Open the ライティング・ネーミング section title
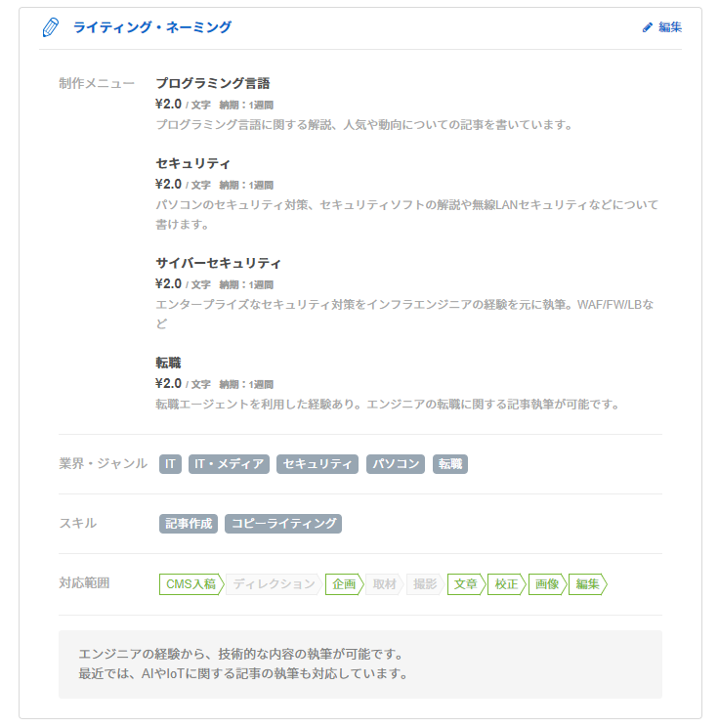The image size is (719, 728). point(152,27)
